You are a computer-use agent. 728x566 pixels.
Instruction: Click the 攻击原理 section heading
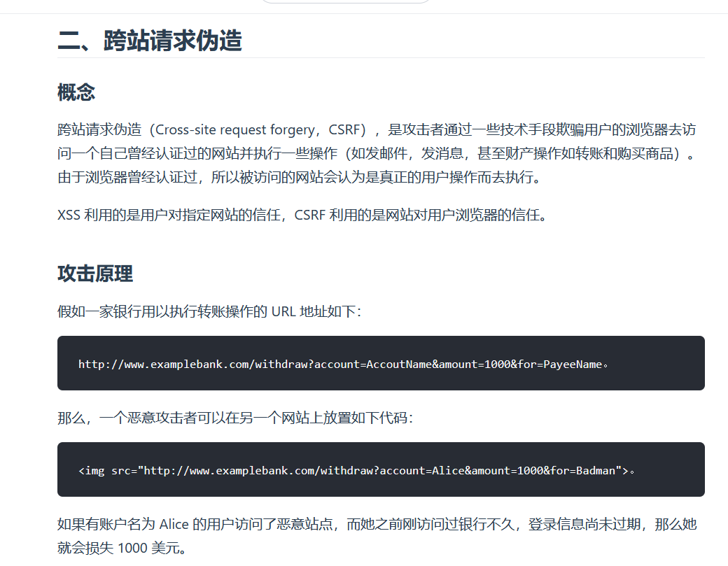pos(94,274)
